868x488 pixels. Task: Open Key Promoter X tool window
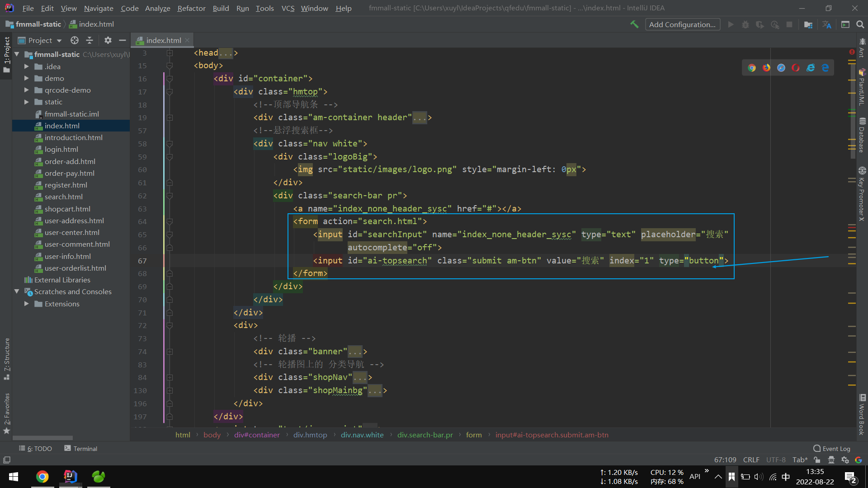pos(862,193)
